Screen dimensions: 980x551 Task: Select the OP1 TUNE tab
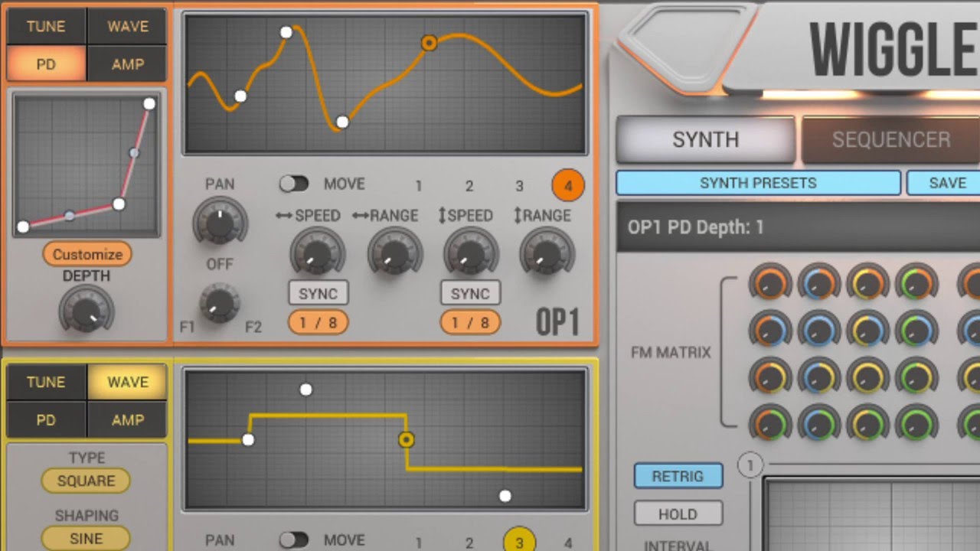(x=46, y=26)
